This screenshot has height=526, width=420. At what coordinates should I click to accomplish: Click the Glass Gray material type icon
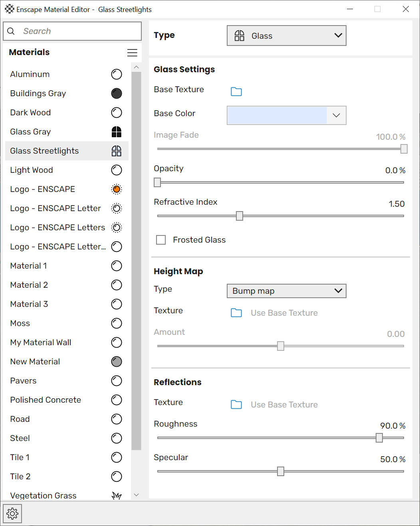(116, 132)
